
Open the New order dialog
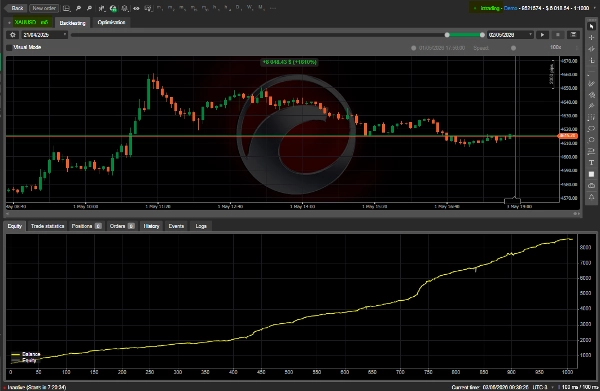tap(44, 8)
